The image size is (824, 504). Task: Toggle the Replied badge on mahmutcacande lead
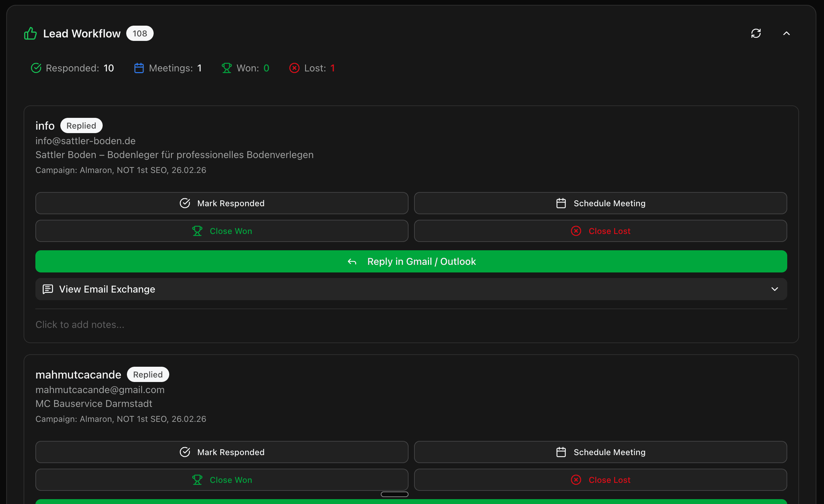[148, 374]
